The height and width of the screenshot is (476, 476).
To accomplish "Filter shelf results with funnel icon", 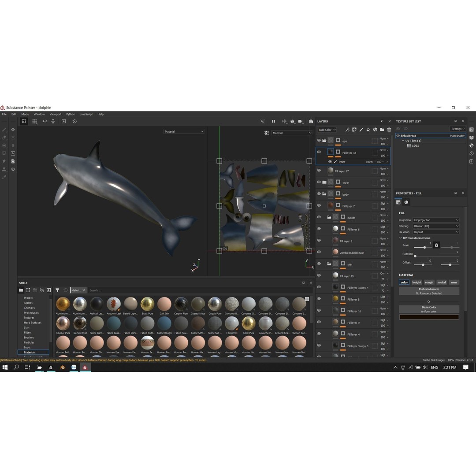I will (x=57, y=290).
